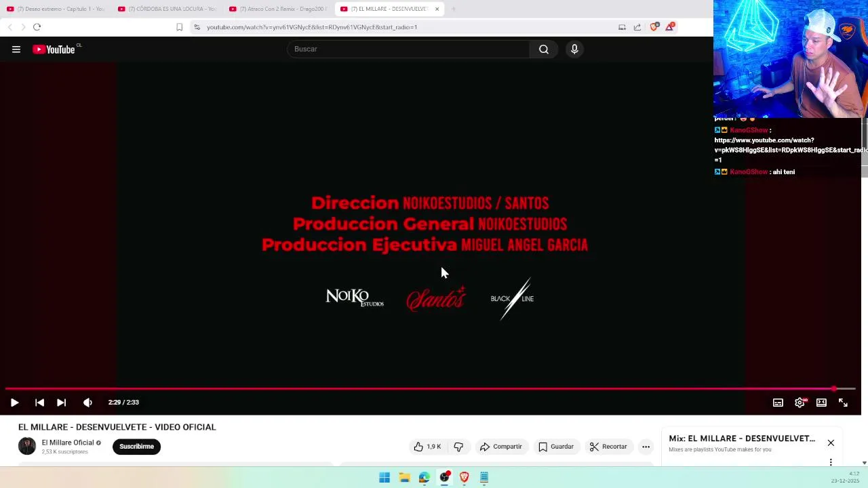Viewport: 868px width, 488px height.
Task: Bookmark this page
Action: pyautogui.click(x=179, y=27)
